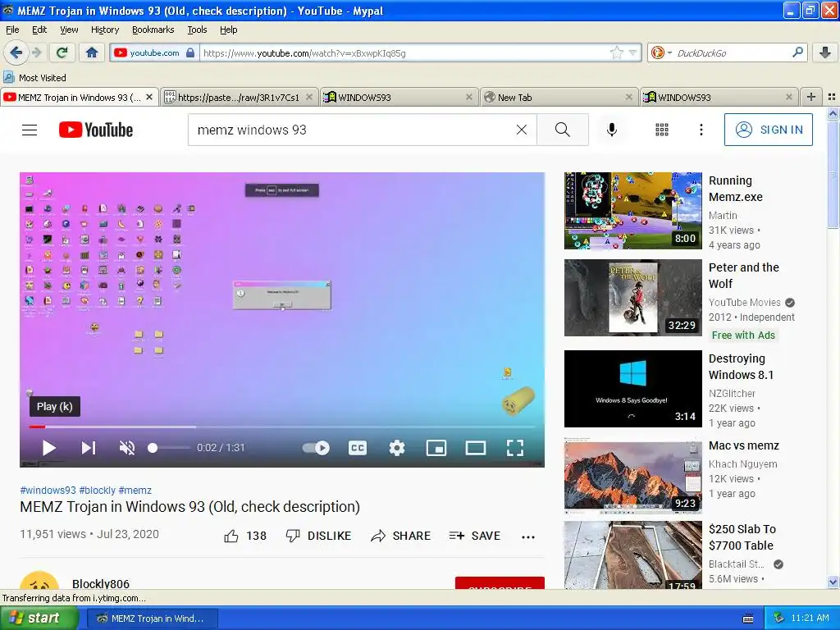
Task: Unmute the video via the speaker icon
Action: tap(127, 448)
